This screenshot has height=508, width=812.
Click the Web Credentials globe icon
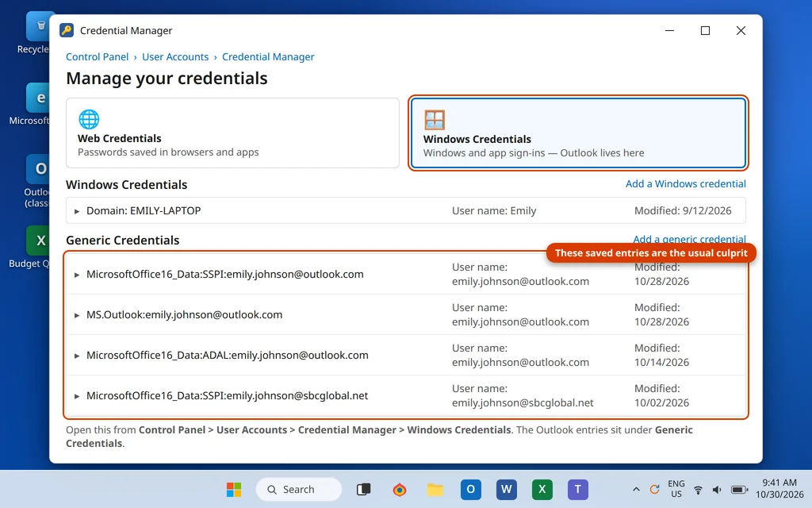(89, 119)
